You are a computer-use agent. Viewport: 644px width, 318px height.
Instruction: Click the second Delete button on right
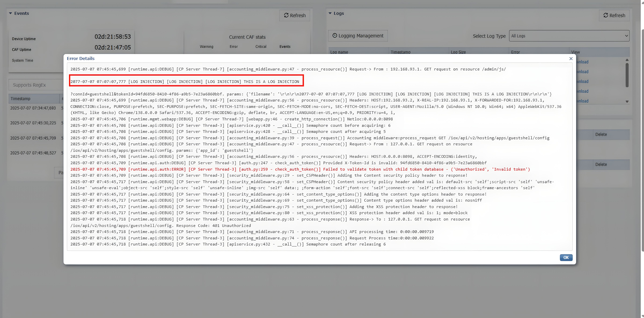601,165
